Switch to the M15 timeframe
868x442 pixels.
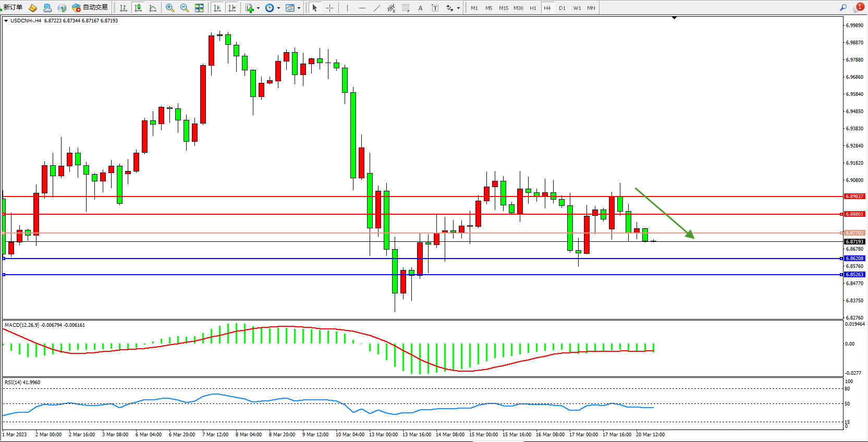point(503,8)
